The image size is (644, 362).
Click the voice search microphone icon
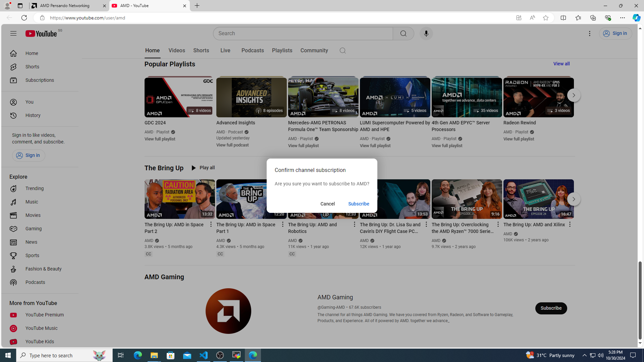[426, 34]
